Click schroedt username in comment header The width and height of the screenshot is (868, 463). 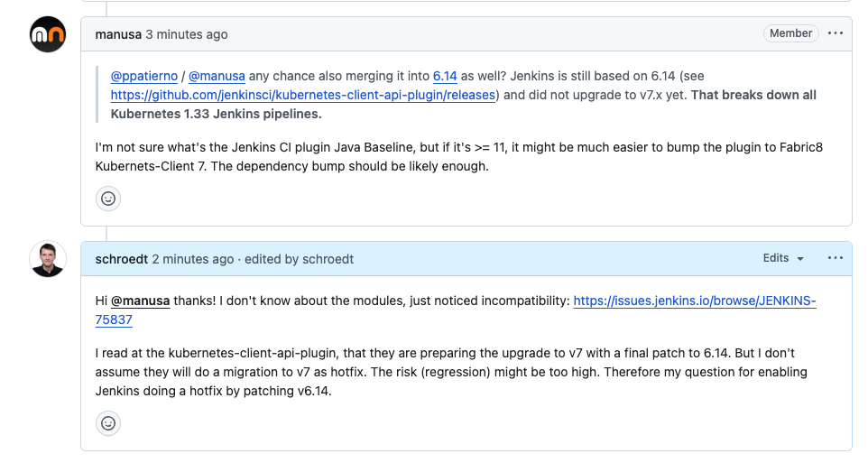click(121, 259)
